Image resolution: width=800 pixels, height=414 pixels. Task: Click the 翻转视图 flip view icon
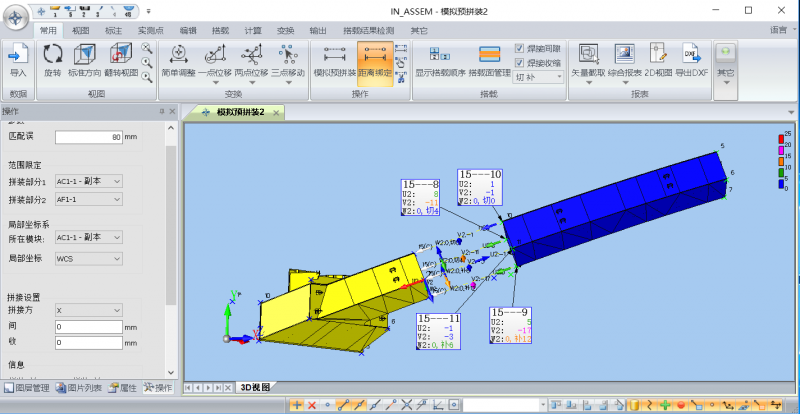pos(121,55)
